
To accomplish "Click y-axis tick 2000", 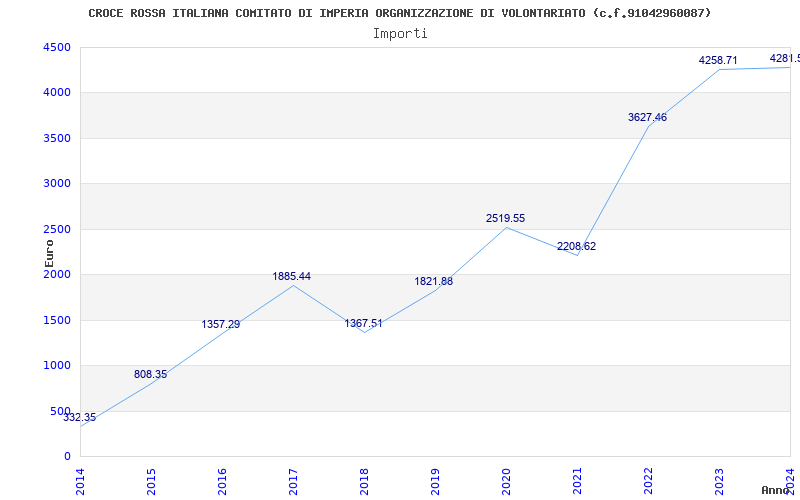I will point(57,274).
